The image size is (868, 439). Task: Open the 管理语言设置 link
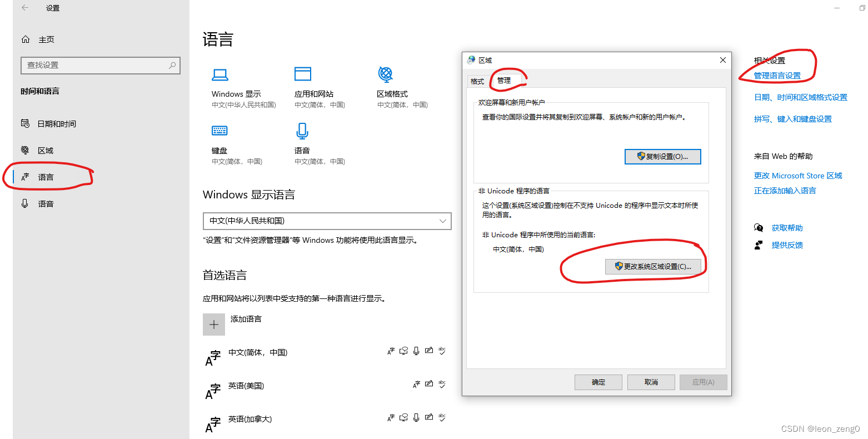pyautogui.click(x=777, y=76)
